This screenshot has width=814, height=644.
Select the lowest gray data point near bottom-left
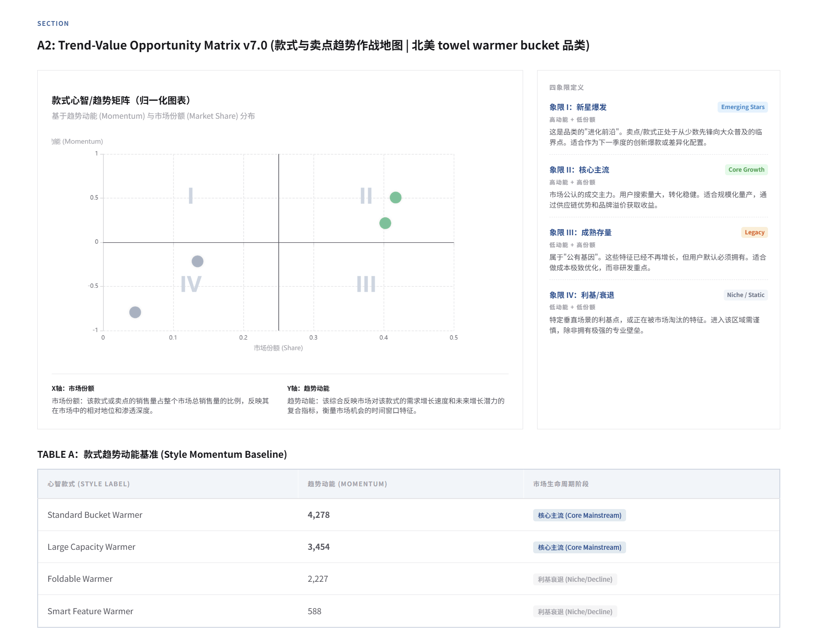point(135,312)
